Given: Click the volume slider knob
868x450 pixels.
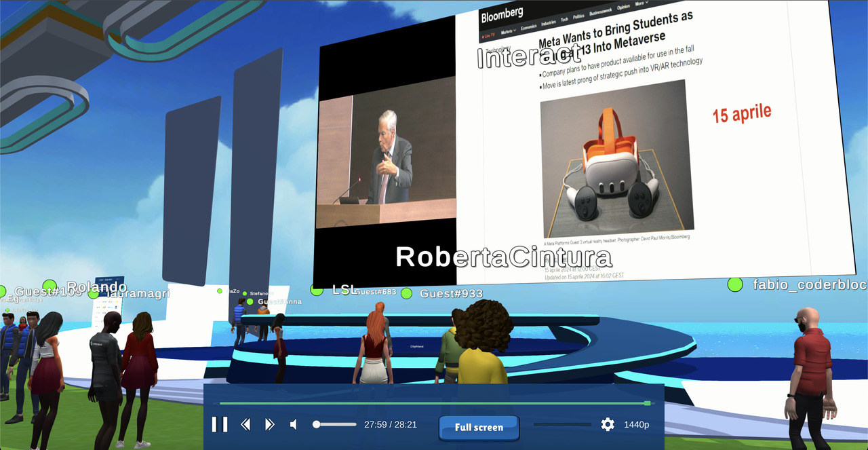Looking at the screenshot, I should coord(316,424).
